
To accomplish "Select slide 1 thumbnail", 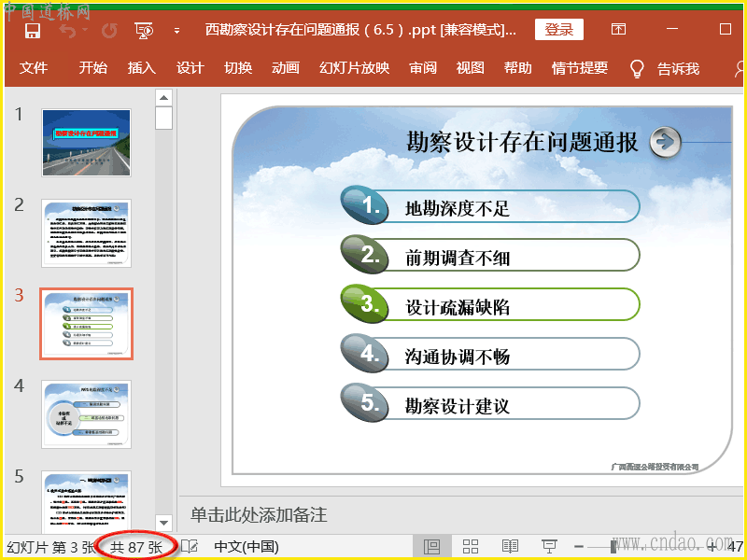I will pos(86,143).
